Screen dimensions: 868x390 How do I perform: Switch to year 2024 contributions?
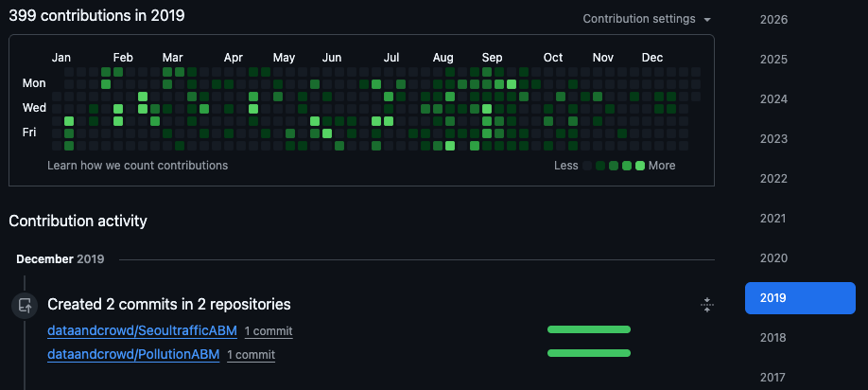pyautogui.click(x=773, y=99)
